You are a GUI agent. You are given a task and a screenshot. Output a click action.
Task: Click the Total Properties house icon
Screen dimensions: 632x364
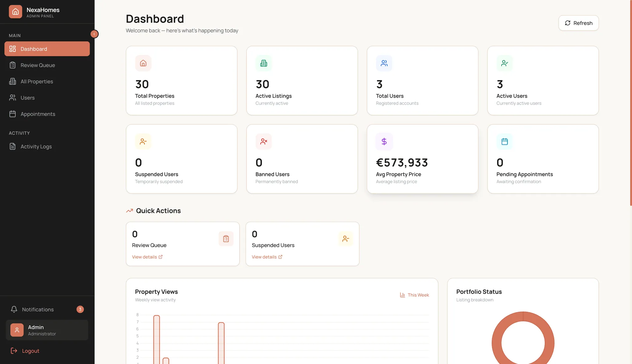coord(143,63)
